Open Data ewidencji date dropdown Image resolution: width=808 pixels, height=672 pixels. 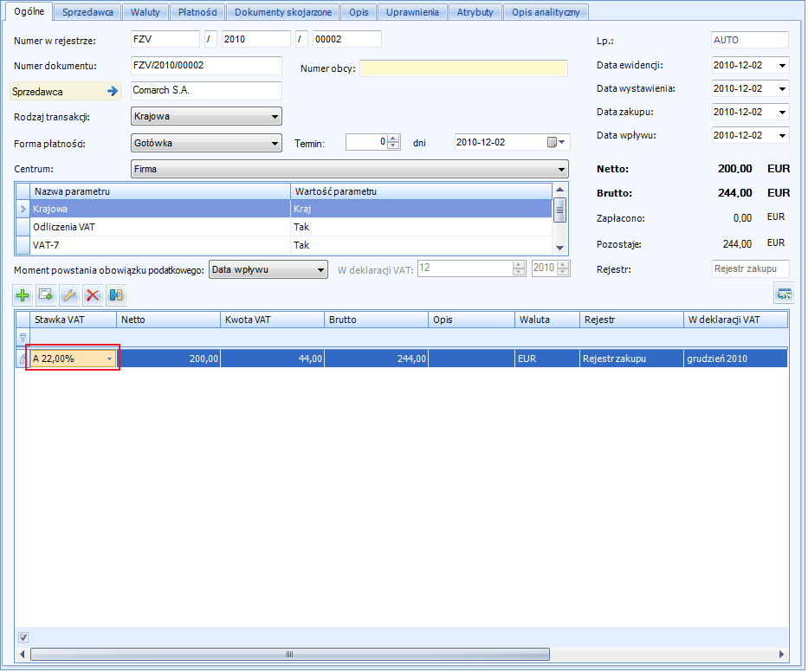(782, 66)
